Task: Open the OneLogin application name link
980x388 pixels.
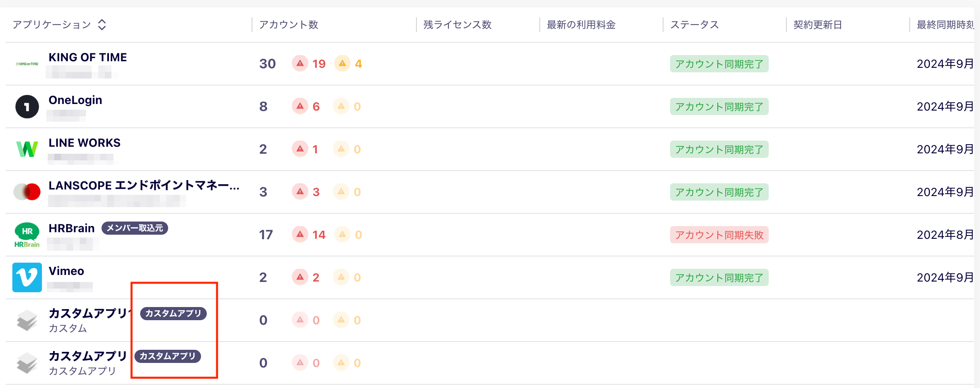Action: (x=75, y=100)
